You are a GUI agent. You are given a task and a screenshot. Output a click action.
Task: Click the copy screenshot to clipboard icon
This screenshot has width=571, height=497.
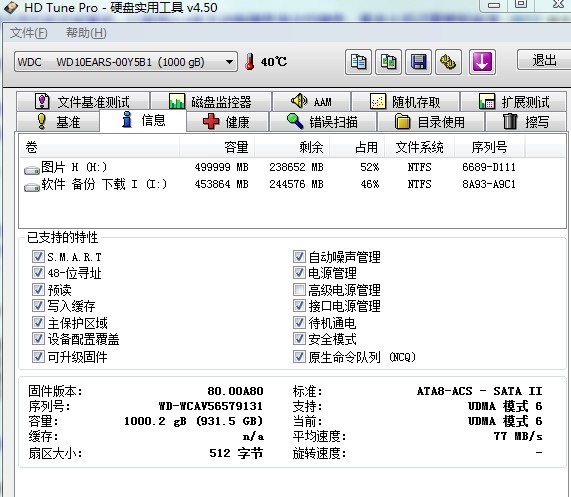pos(389,62)
